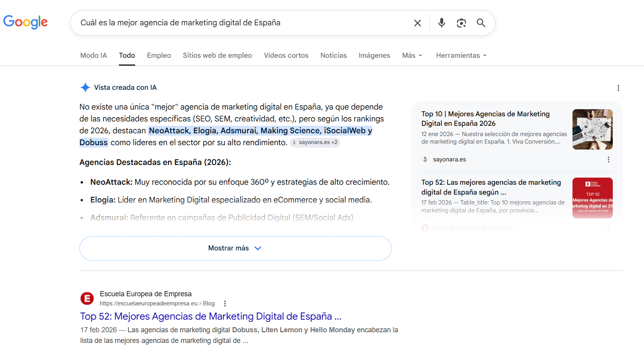
Task: Open three-dot menu beside escuelaeuropeadeempresa.eu URL
Action: 225,303
